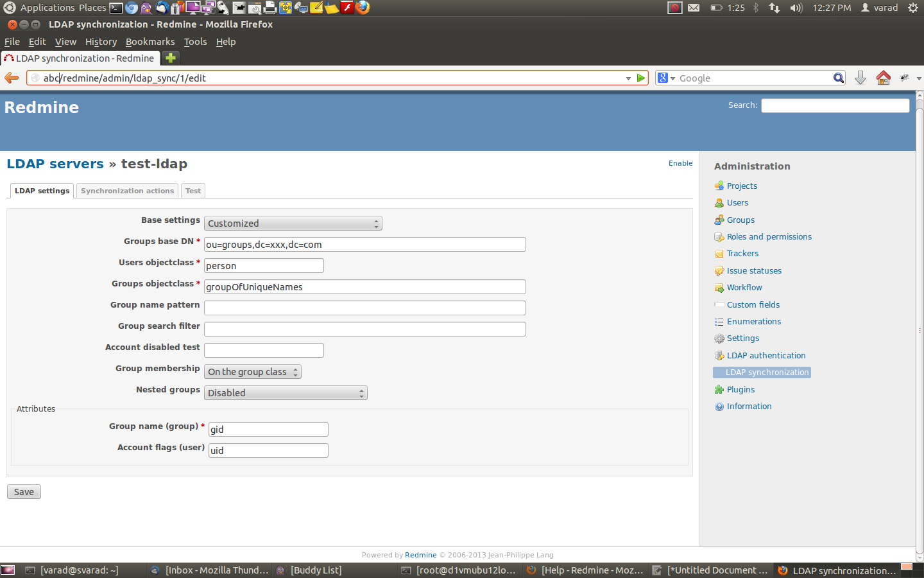This screenshot has width=924, height=578.
Task: Open the Bookmarks menu in Firefox
Action: (150, 42)
